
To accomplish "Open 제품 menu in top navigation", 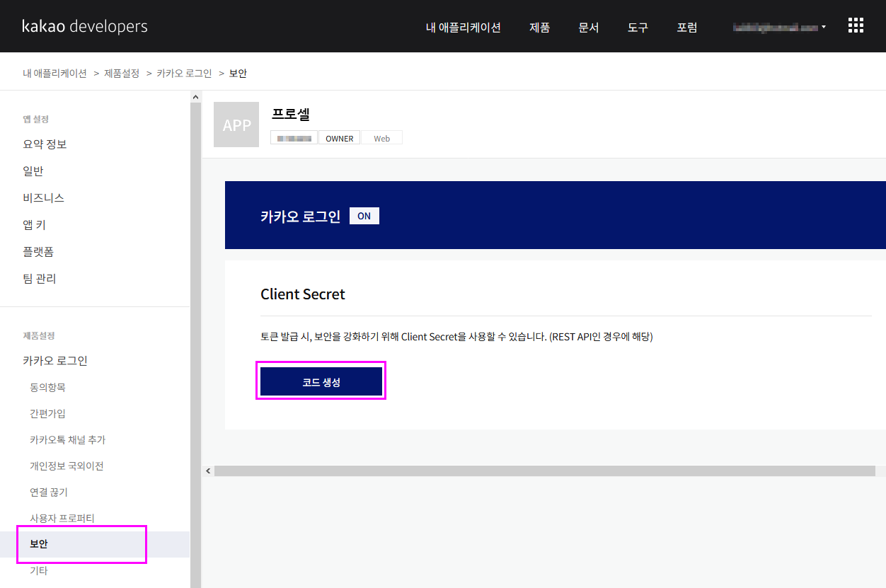I will coord(539,28).
